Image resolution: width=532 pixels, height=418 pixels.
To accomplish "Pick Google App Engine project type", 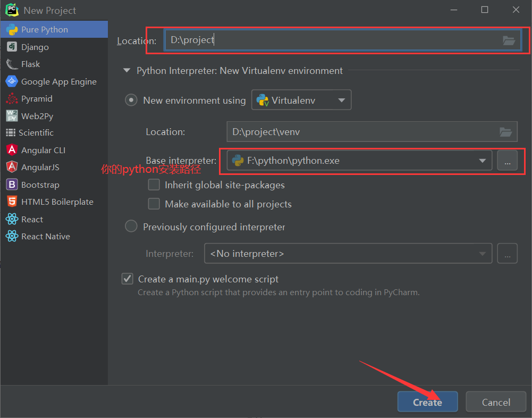I will point(54,81).
